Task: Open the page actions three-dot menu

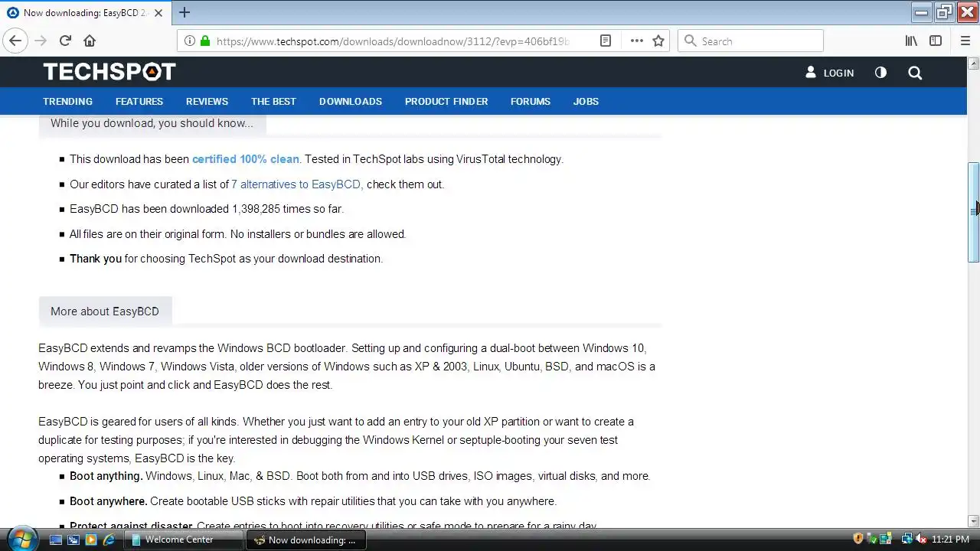Action: point(636,41)
